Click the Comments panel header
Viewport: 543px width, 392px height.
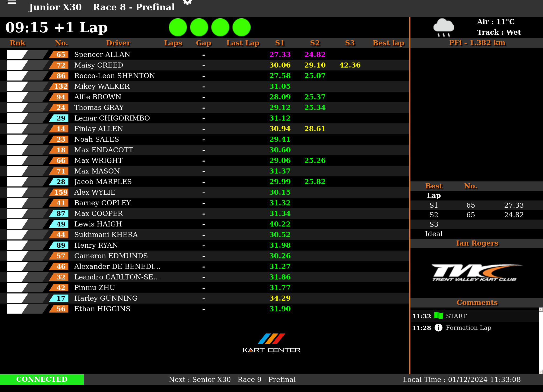[x=477, y=302]
